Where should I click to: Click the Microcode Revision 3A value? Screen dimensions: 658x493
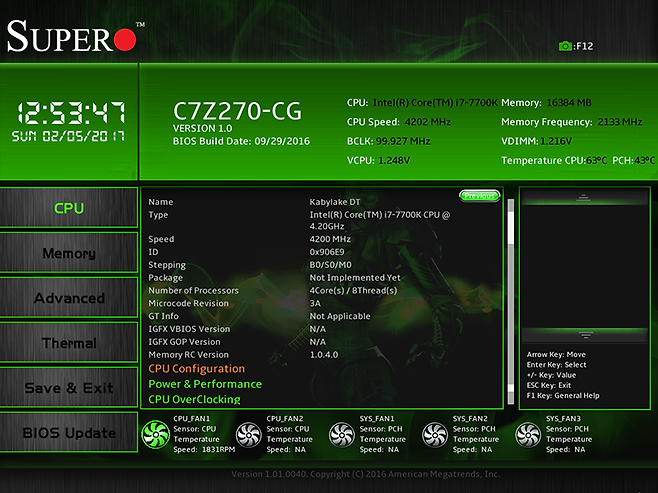tap(315, 303)
